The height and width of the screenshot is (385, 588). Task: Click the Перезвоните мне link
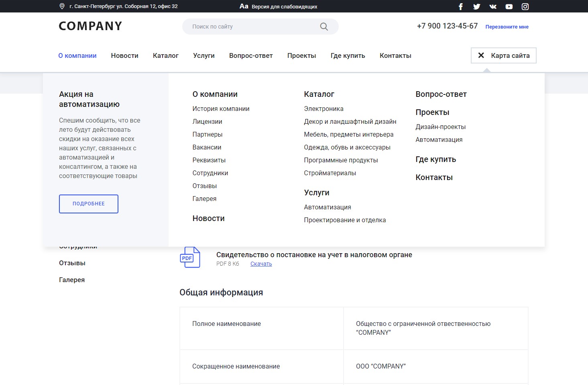click(507, 27)
